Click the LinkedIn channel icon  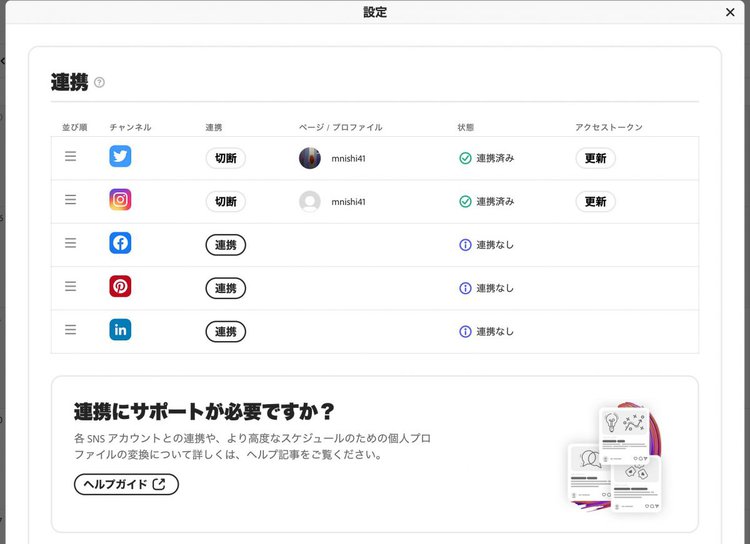coord(120,330)
